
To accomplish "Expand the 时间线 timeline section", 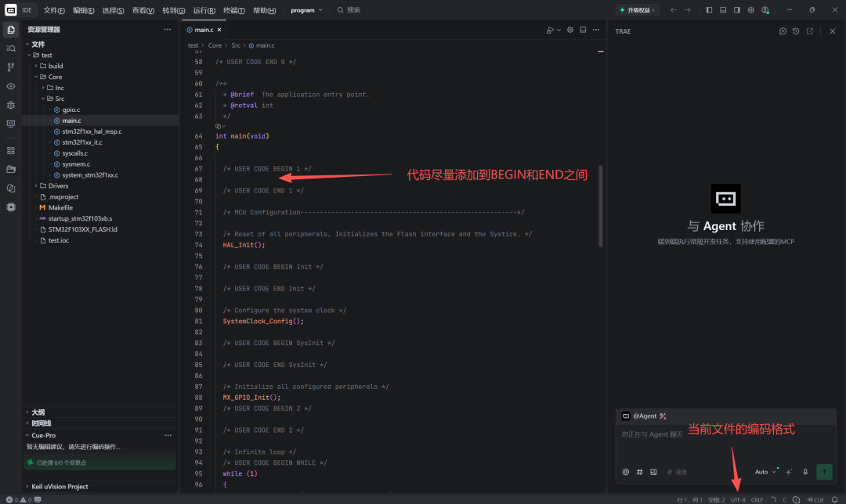I will 41,423.
